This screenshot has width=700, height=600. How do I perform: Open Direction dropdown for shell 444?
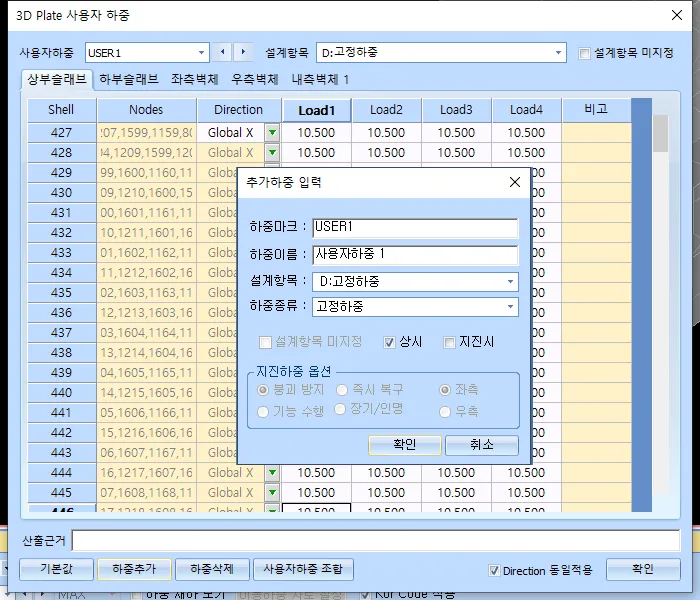[x=272, y=472]
